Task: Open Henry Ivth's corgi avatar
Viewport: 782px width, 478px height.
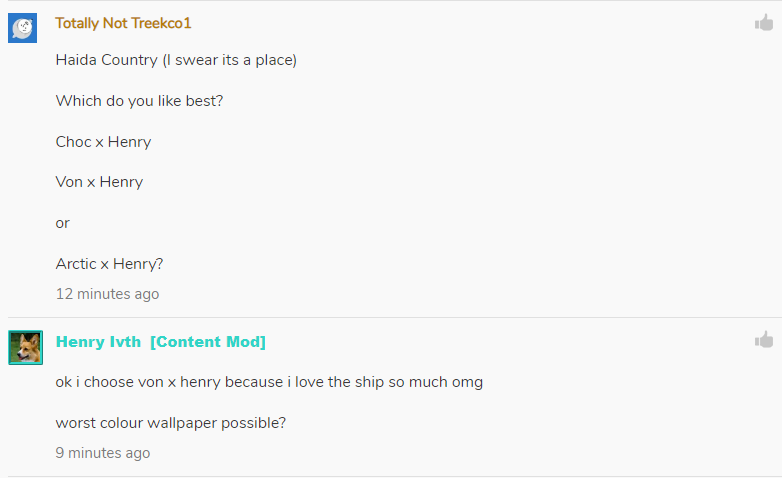Action: click(x=25, y=347)
